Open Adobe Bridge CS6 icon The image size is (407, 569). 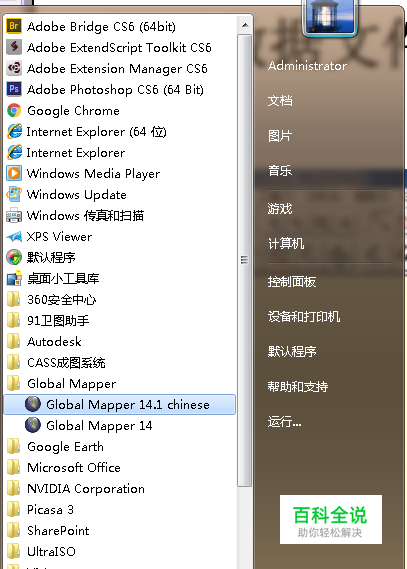[x=14, y=26]
